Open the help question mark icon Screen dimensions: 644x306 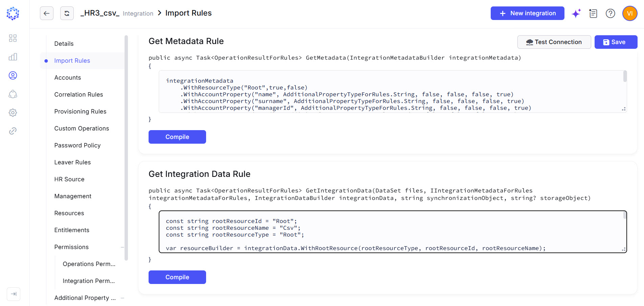(610, 14)
